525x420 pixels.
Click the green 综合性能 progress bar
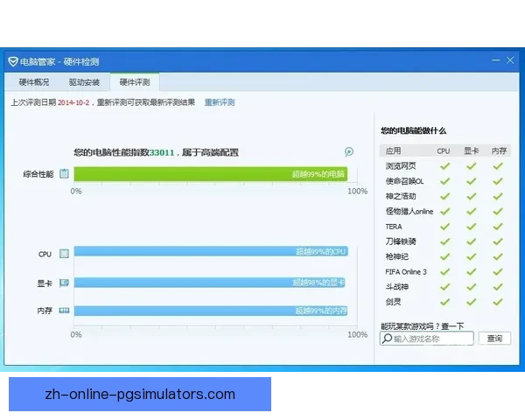tap(211, 174)
